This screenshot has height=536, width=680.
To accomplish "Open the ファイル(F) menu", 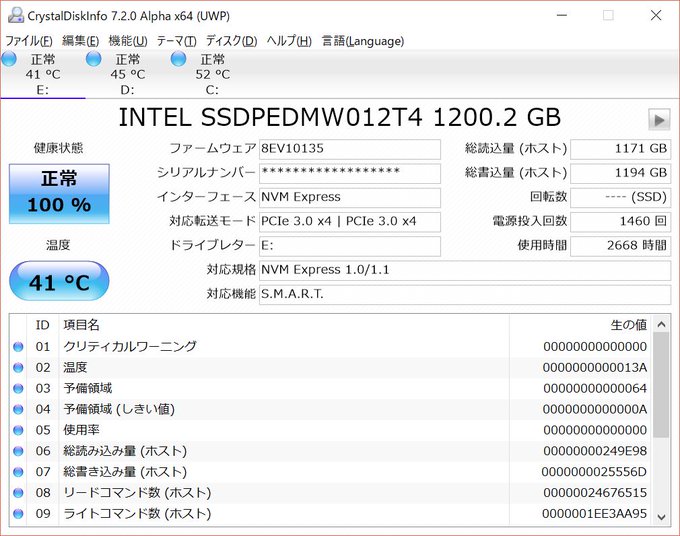I will tap(29, 41).
